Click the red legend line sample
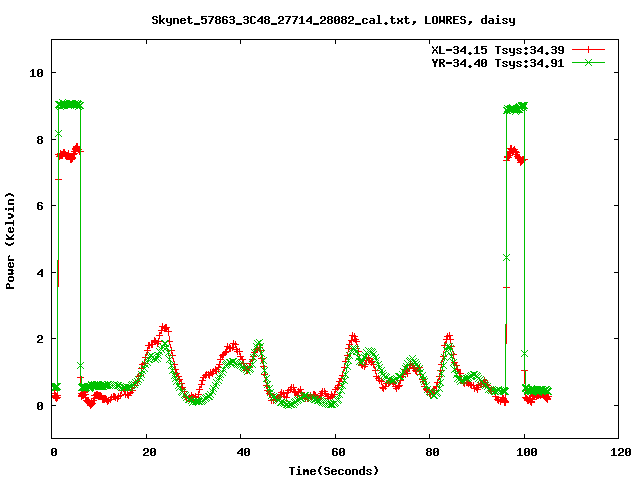The height and width of the screenshot is (480, 640). click(x=588, y=50)
